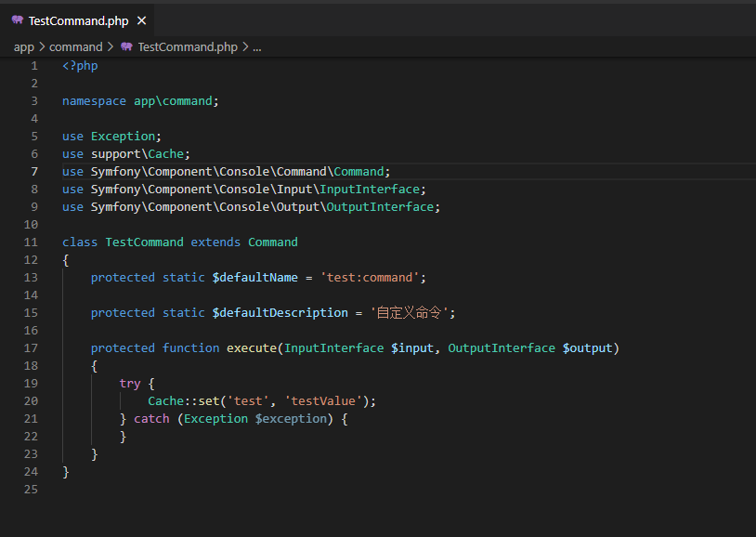Close the TestCommand.php editor tab

point(141,20)
